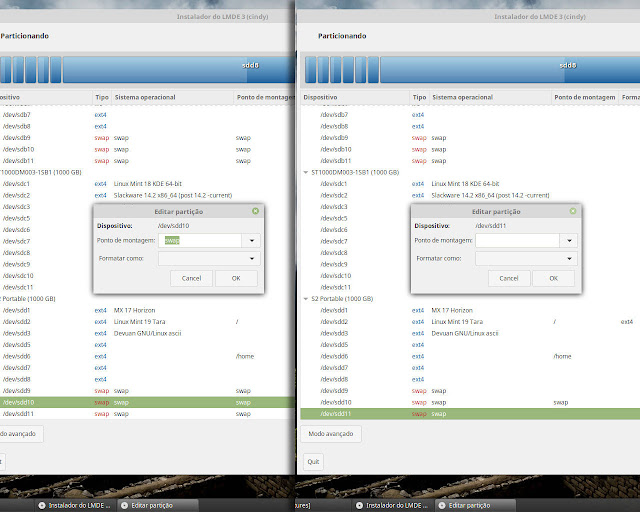Switch to Instalador do LMDE in left taskbar
The height and width of the screenshot is (512, 640).
pyautogui.click(x=76, y=505)
